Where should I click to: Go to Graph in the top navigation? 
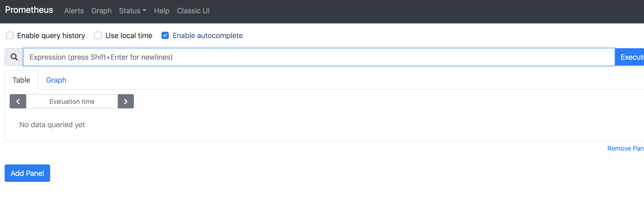(x=101, y=11)
